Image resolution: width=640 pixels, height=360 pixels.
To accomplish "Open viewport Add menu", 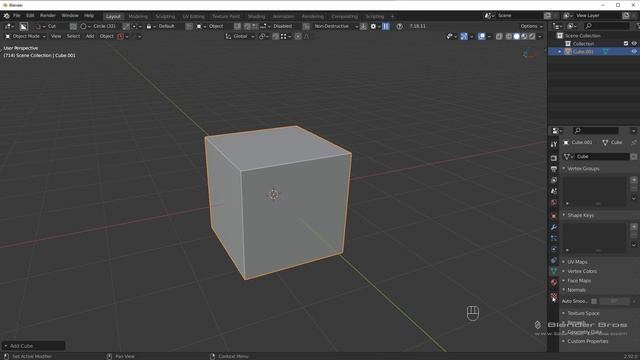I will tap(90, 36).
